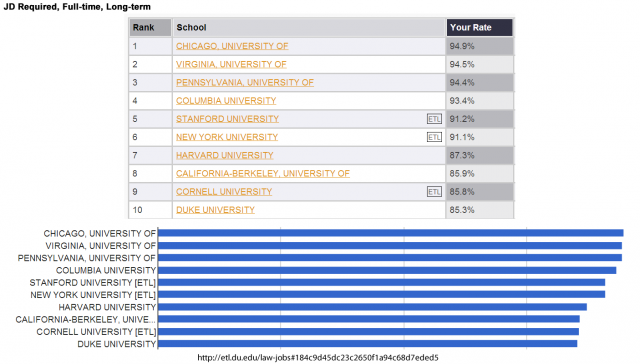The image size is (640, 364).
Task: Click the ETL badge in Stanford row
Action: [434, 119]
